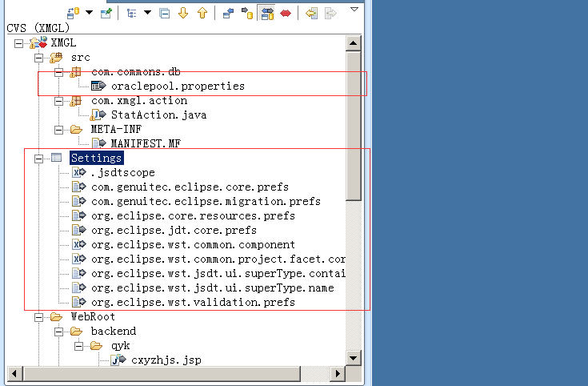Image resolution: width=588 pixels, height=386 pixels.
Task: Click the cxyzhjs.jsp file icon
Action: pos(119,360)
